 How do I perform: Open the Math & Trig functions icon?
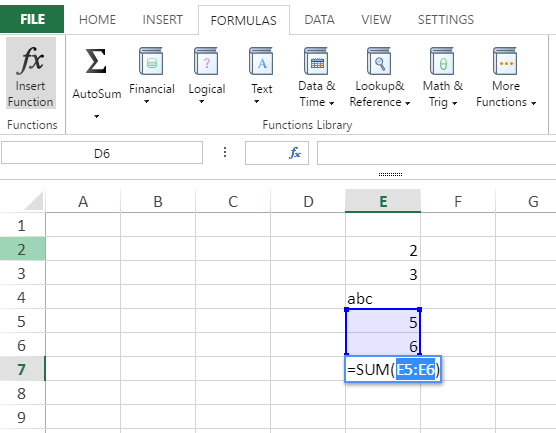tap(442, 61)
